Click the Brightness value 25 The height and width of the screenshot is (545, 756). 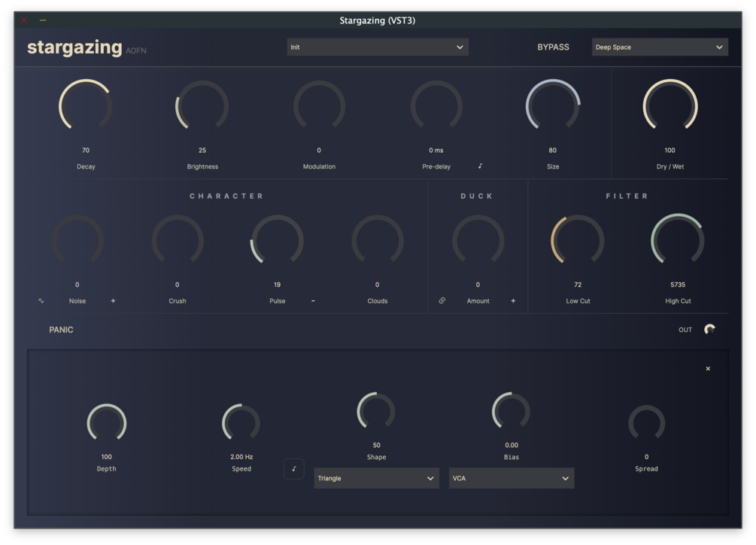pos(202,151)
